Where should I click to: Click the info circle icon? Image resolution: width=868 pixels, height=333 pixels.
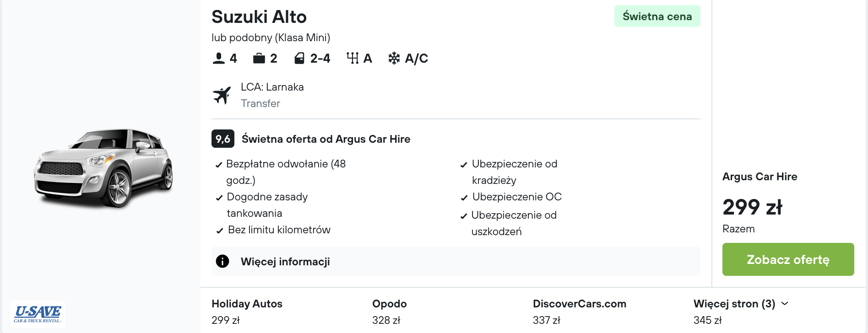pos(222,261)
